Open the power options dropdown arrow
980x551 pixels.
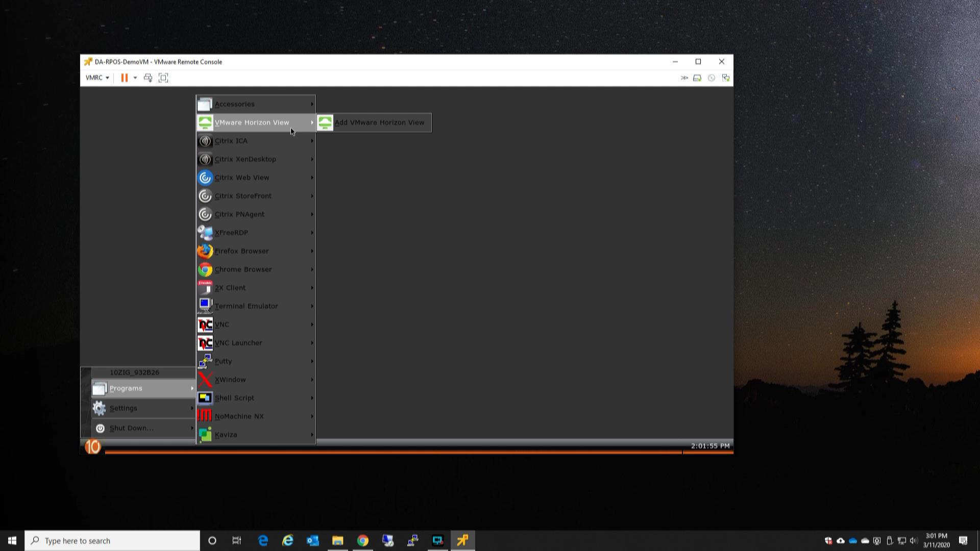pos(135,78)
